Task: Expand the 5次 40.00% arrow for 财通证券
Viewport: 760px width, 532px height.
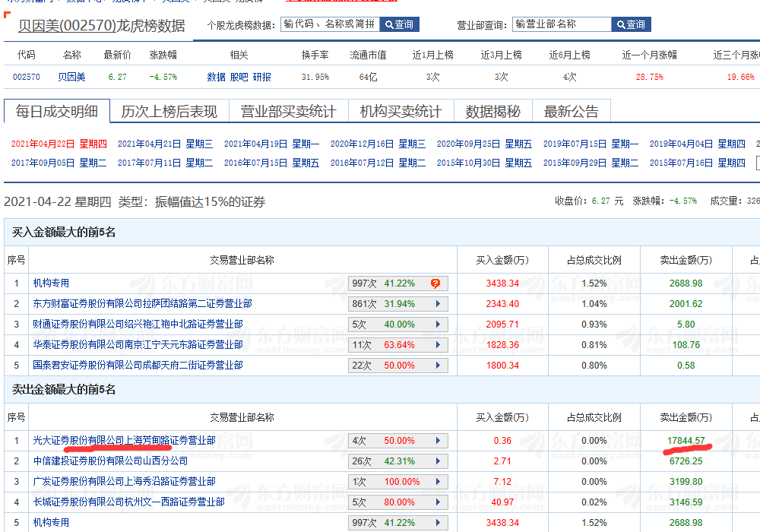Action: (439, 325)
